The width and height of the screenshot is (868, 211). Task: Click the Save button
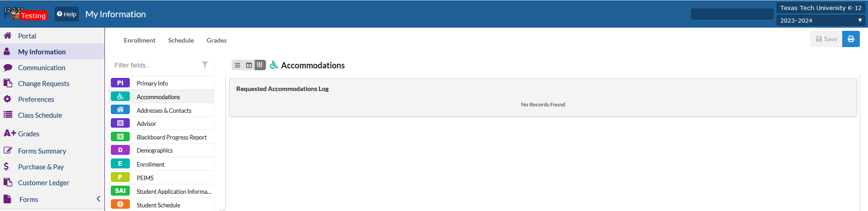click(x=826, y=39)
